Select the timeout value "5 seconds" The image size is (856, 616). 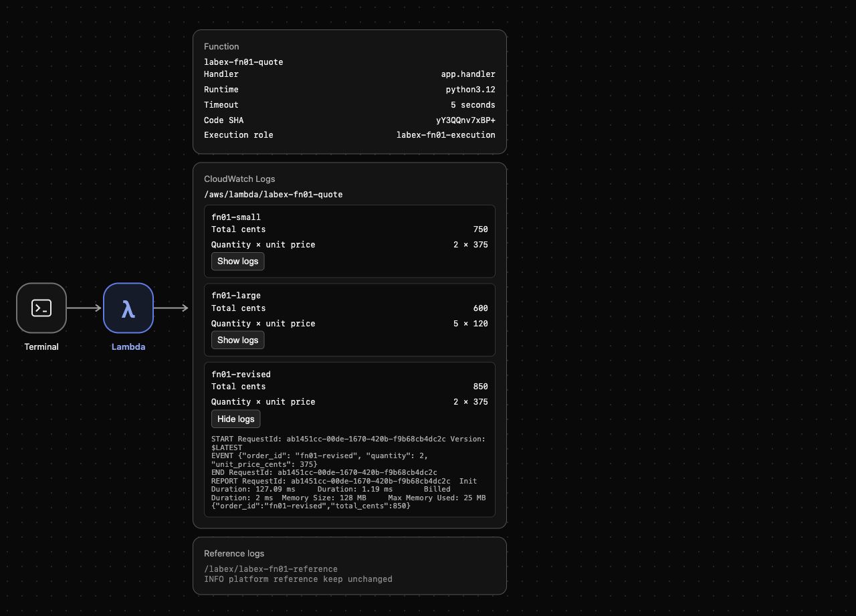pyautogui.click(x=473, y=105)
